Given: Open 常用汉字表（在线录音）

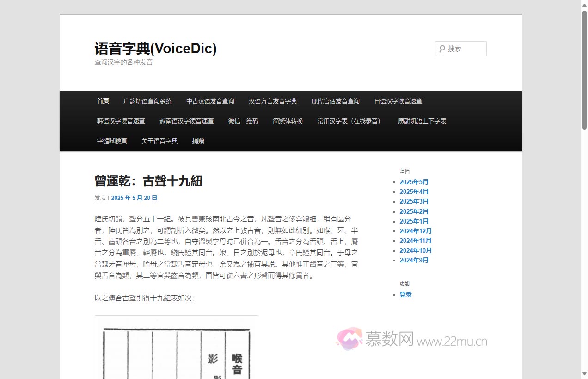Looking at the screenshot, I should click(349, 121).
